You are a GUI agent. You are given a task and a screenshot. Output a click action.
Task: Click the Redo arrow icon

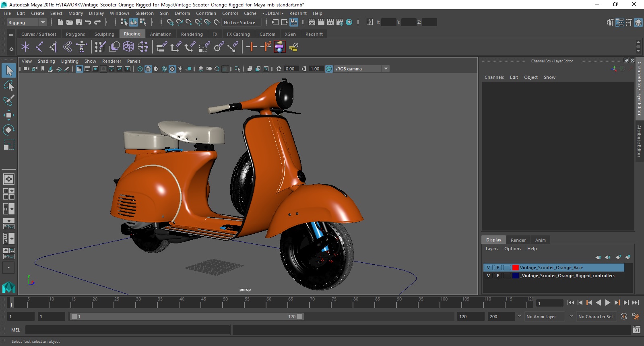click(97, 23)
